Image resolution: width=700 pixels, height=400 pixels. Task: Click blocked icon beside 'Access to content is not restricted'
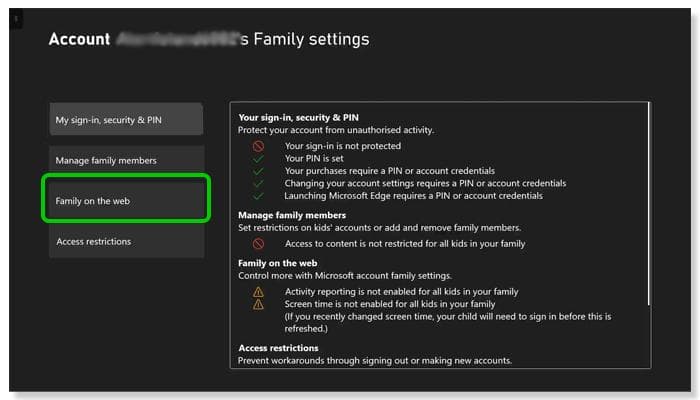click(x=258, y=244)
